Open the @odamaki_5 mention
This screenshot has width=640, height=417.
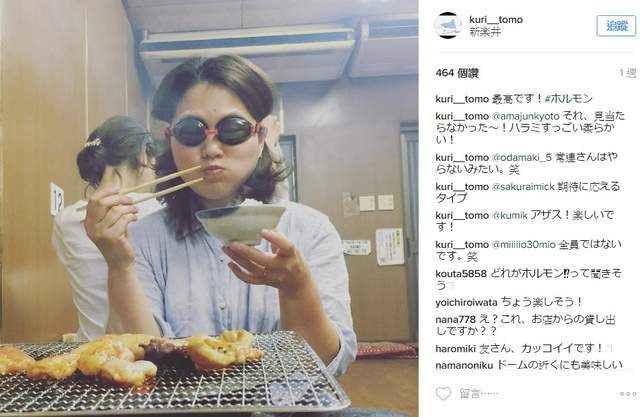(522, 157)
